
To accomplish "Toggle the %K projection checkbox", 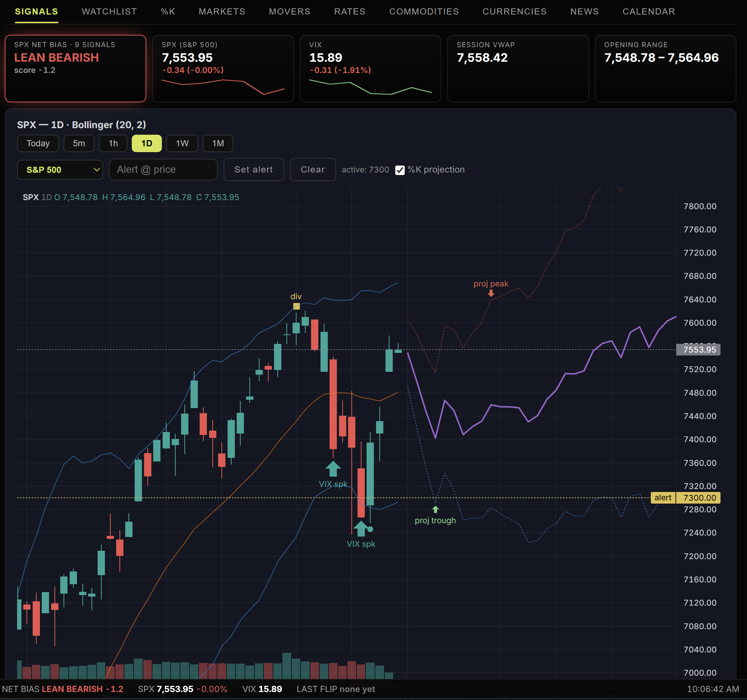I will pyautogui.click(x=400, y=170).
